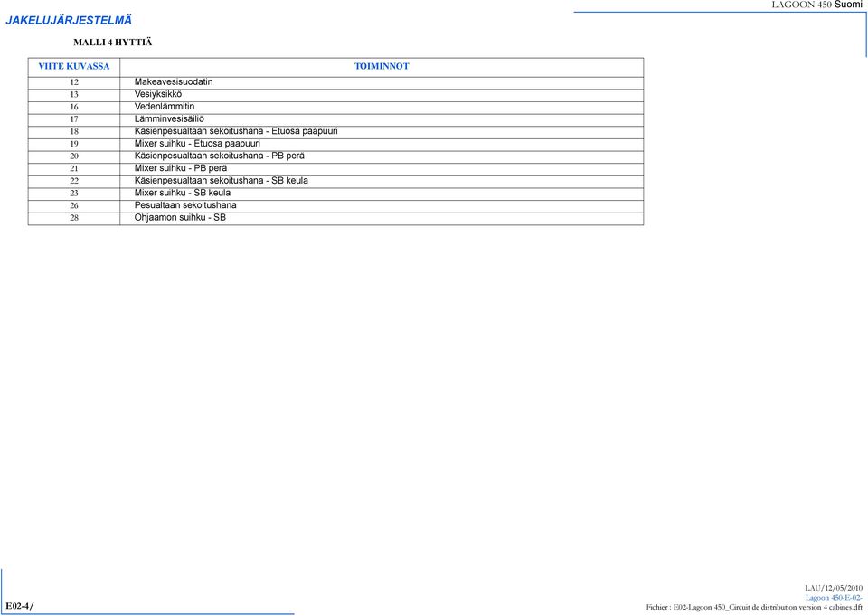Select reference number 23 cell
The height and width of the screenshot is (616, 868).
74,194
